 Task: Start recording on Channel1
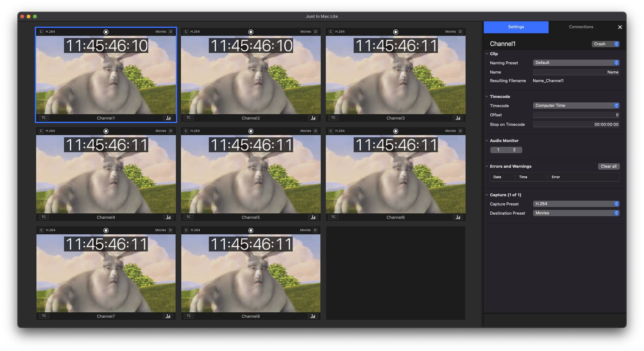[x=106, y=32]
